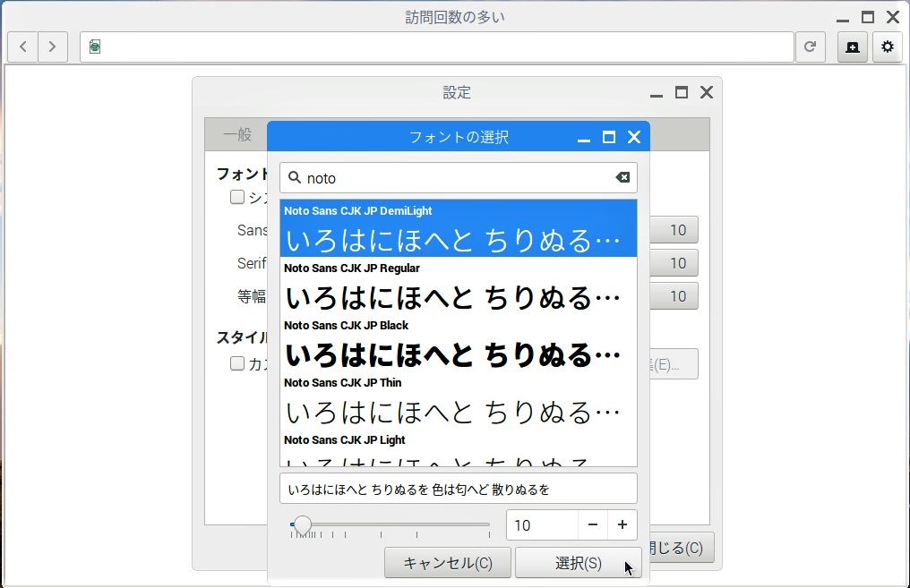Select Noto Sans CJK JP Black font
The width and height of the screenshot is (910, 588).
pos(459,344)
